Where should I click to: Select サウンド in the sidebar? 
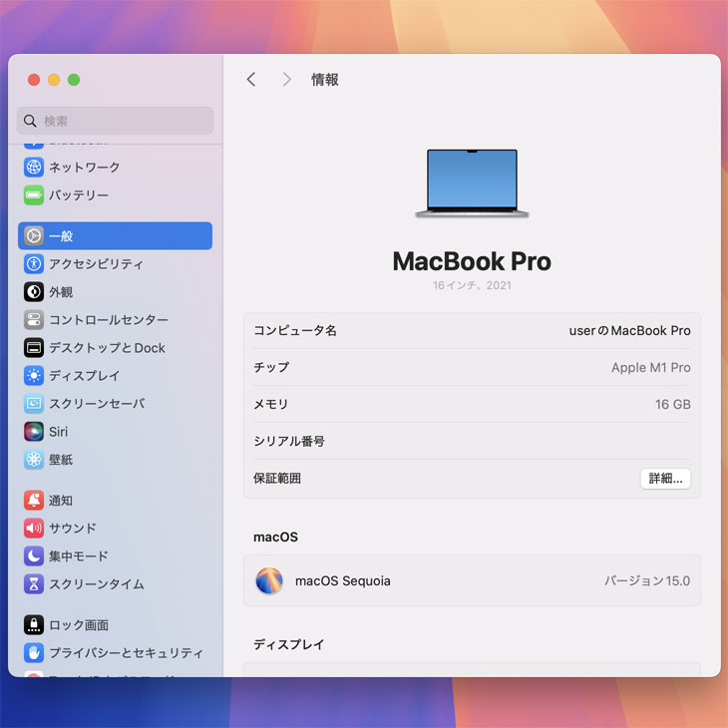[72, 529]
